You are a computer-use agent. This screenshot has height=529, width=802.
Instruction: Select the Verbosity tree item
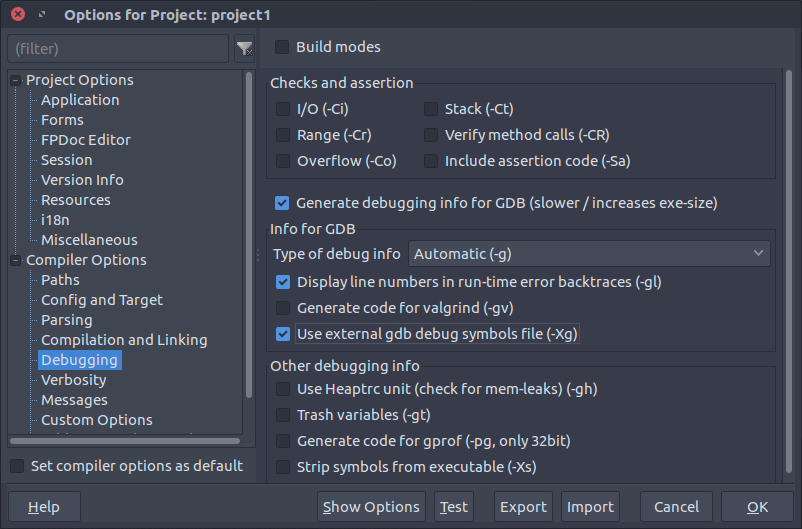[74, 380]
